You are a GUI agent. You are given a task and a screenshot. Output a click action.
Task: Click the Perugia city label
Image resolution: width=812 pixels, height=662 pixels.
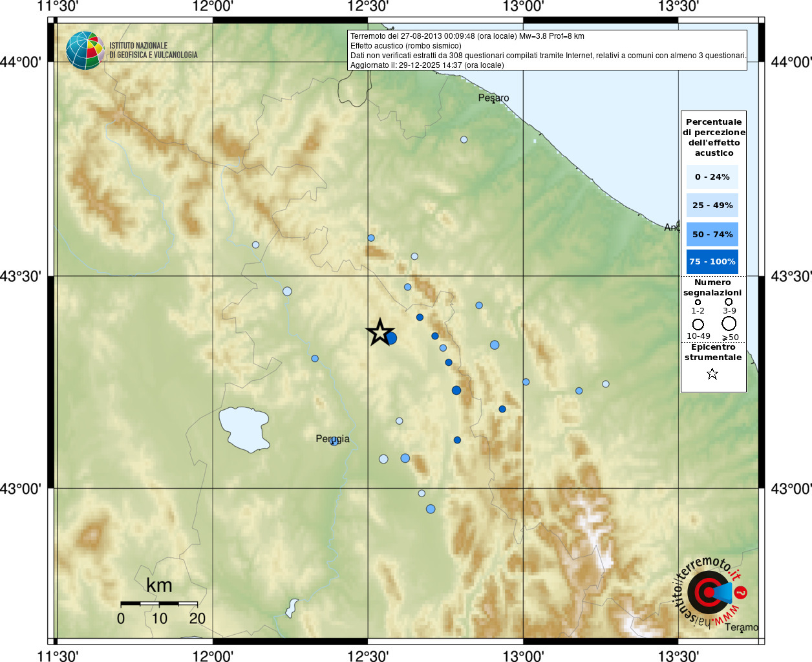tap(333, 439)
